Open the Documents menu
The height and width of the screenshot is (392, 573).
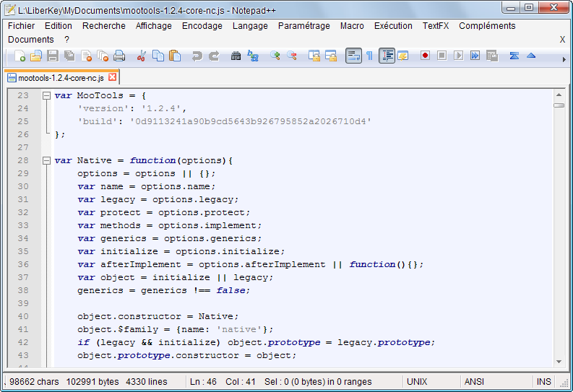pyautogui.click(x=30, y=40)
